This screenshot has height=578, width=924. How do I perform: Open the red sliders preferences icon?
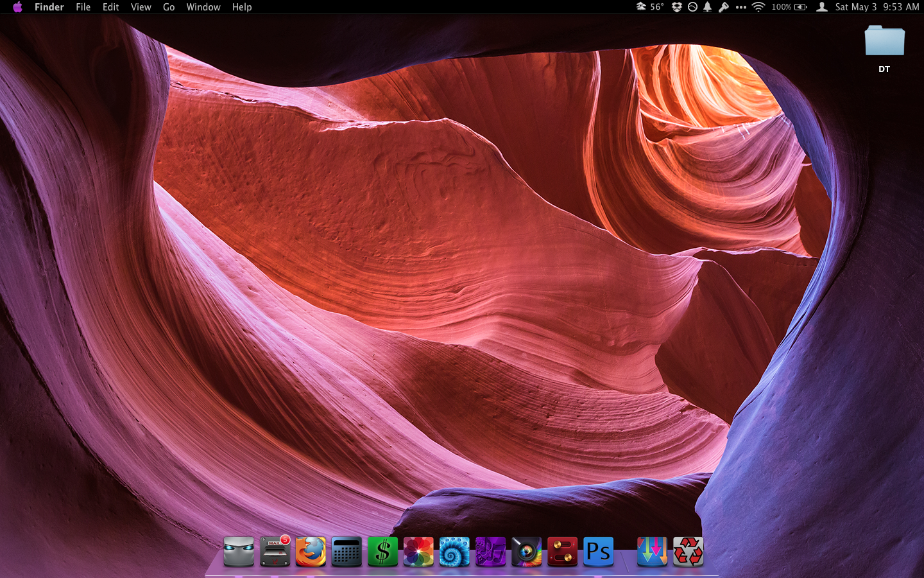[562, 552]
